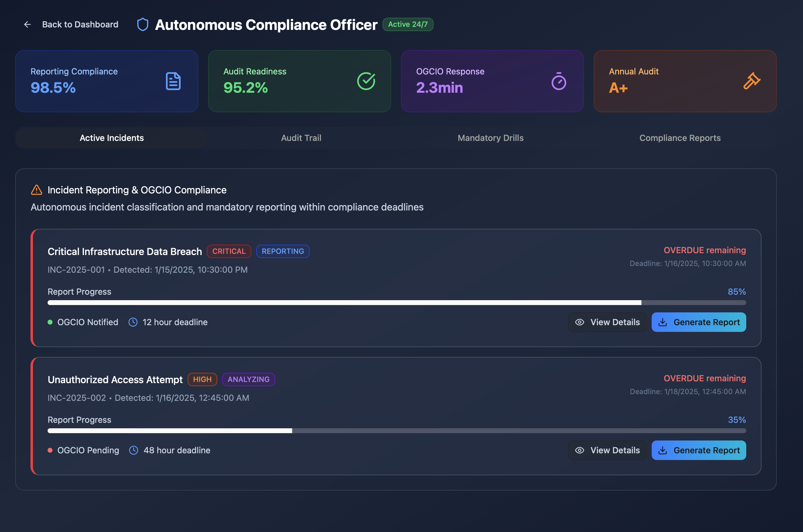Click the checkmark circle icon in Audit Readiness
803x532 pixels.
[366, 81]
